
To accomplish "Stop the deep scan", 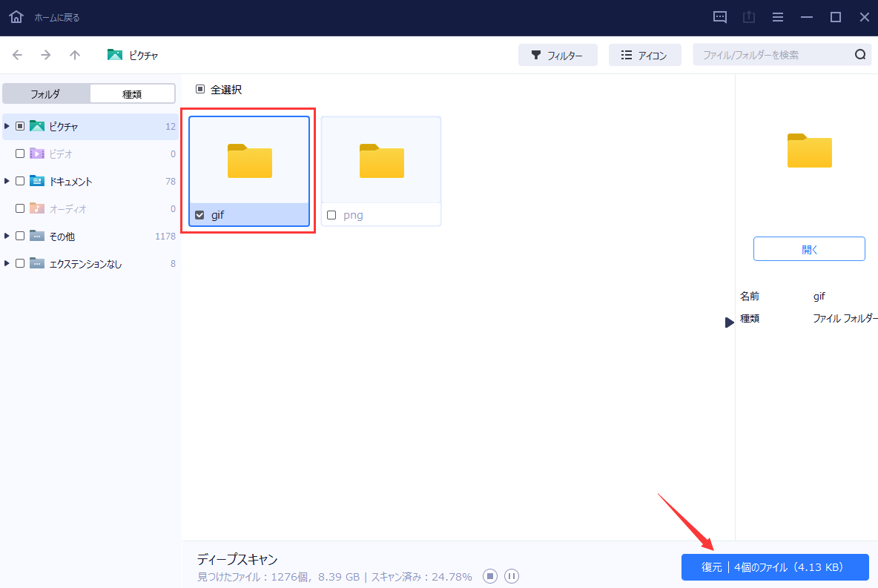I will [490, 575].
